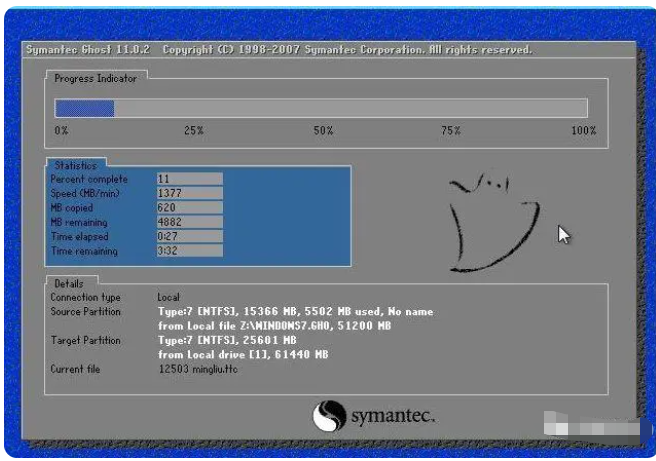Click the 50% progress marker label
The image size is (656, 461).
coord(323,131)
